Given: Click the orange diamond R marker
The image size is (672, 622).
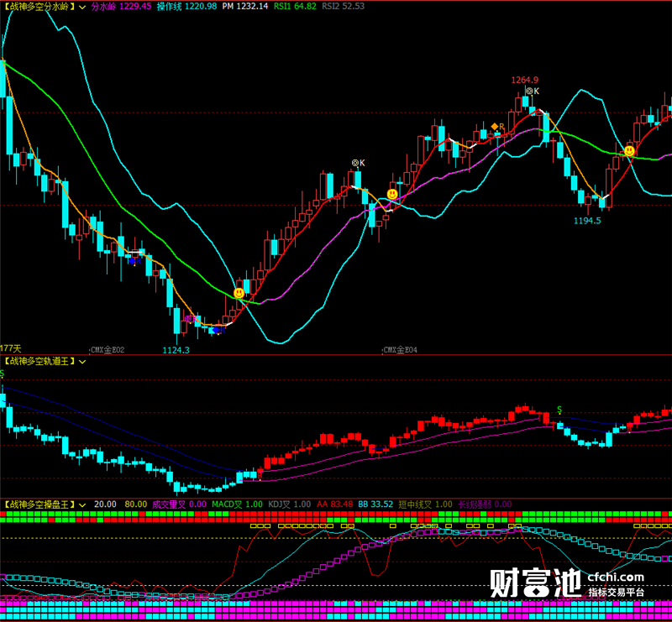Looking at the screenshot, I should 497,127.
